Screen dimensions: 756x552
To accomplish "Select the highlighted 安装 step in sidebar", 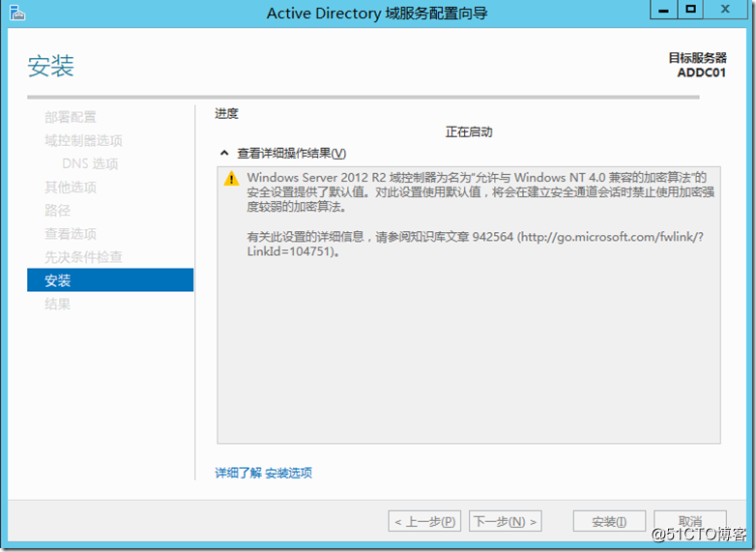I will (x=110, y=280).
